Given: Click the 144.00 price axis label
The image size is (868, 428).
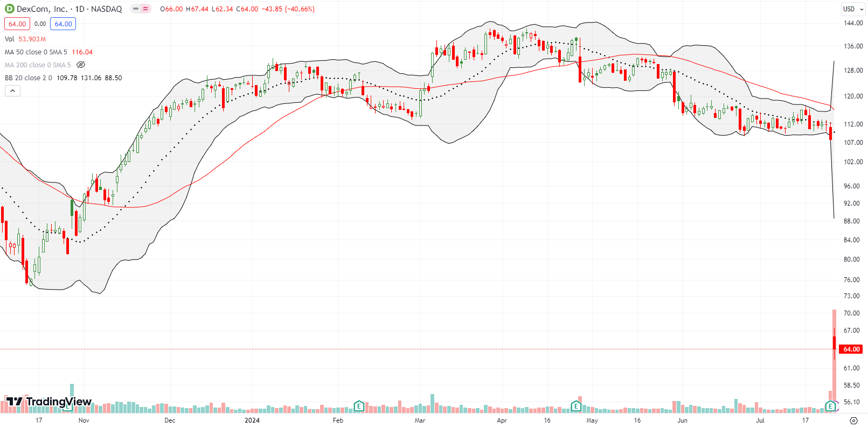Looking at the screenshot, I should 853,23.
